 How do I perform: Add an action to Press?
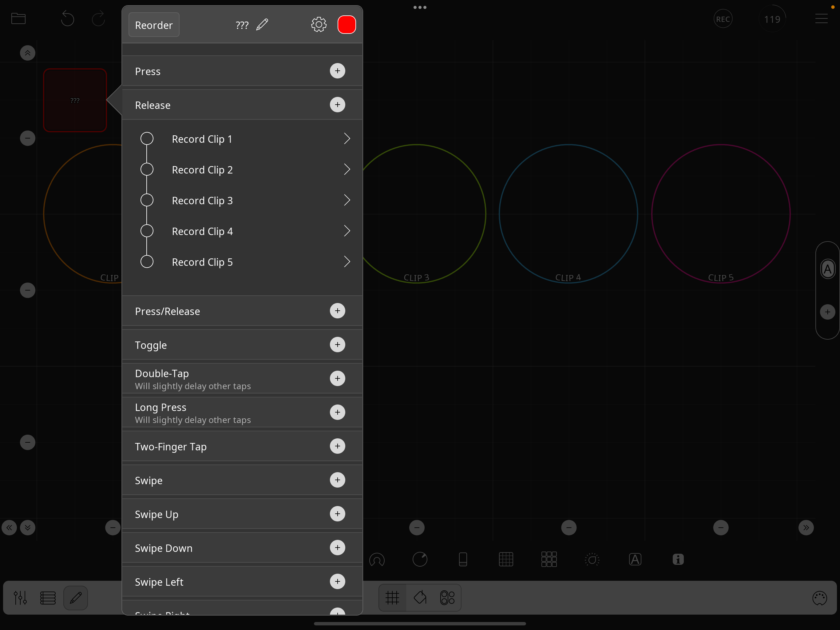point(337,71)
